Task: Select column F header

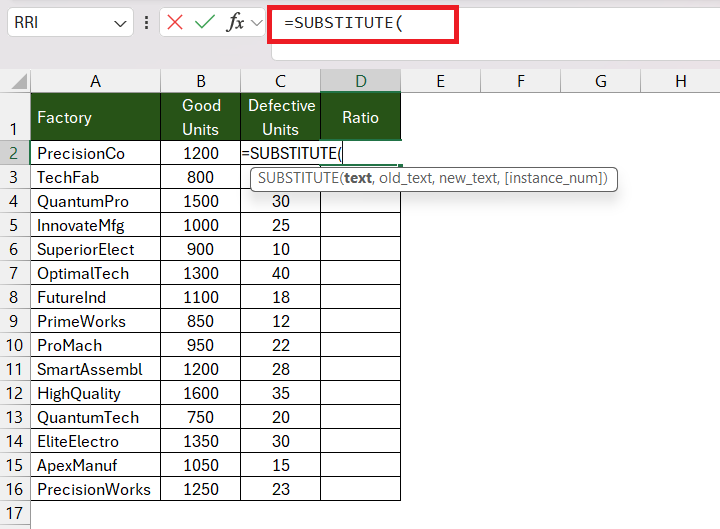Action: (x=520, y=81)
